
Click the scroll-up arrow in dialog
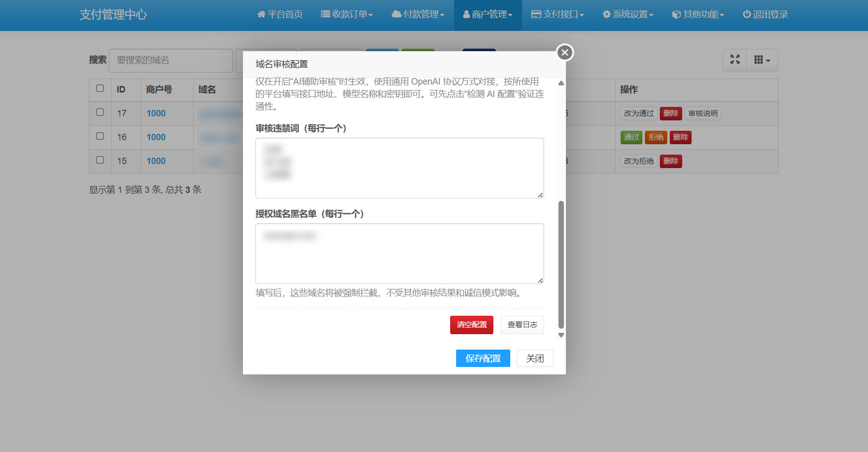[x=561, y=83]
